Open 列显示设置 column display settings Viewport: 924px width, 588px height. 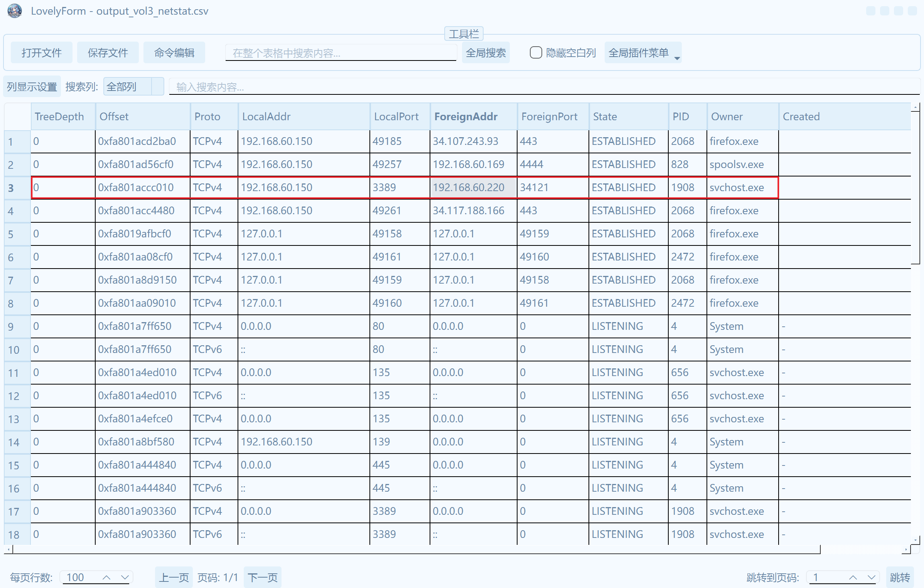[x=32, y=87]
